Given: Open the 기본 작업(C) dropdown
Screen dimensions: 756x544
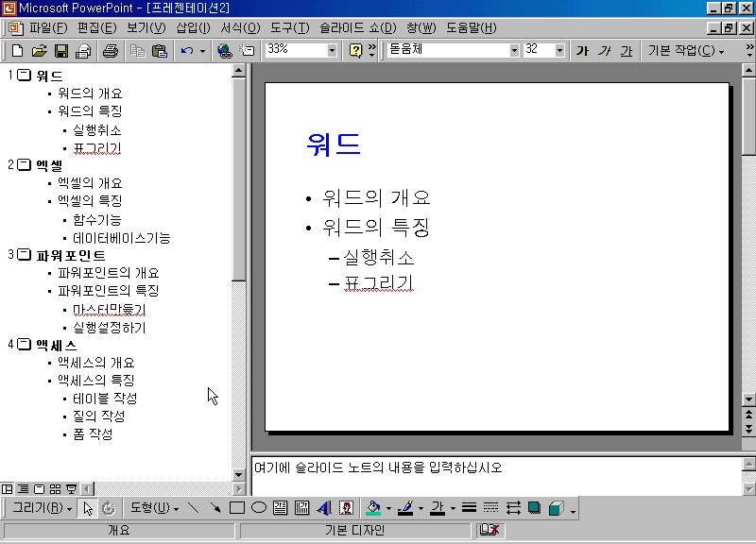Looking at the screenshot, I should click(686, 51).
